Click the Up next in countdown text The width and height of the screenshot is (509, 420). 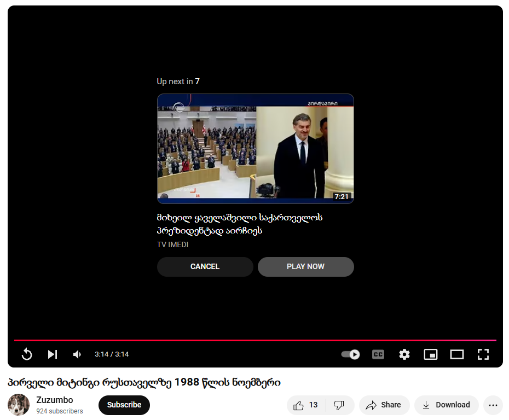tap(178, 81)
